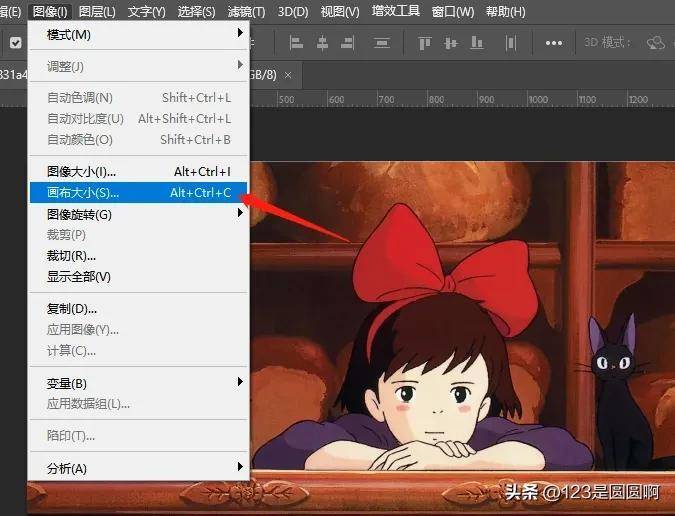Click the 1000 mark on the horizontal ruler
The image size is (675, 516).
[x=538, y=100]
